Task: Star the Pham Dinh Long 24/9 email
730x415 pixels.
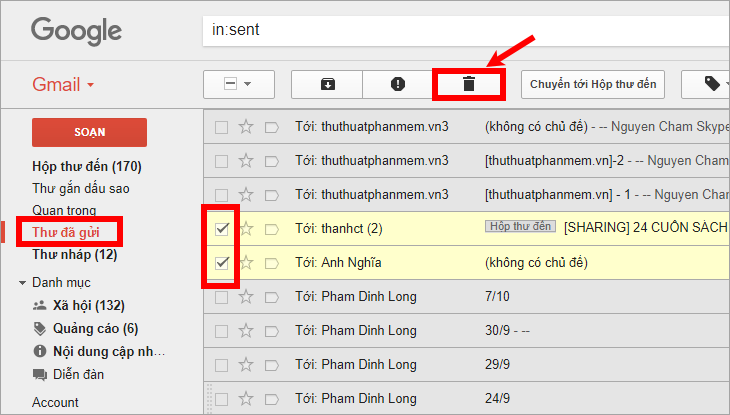Action: coord(246,399)
